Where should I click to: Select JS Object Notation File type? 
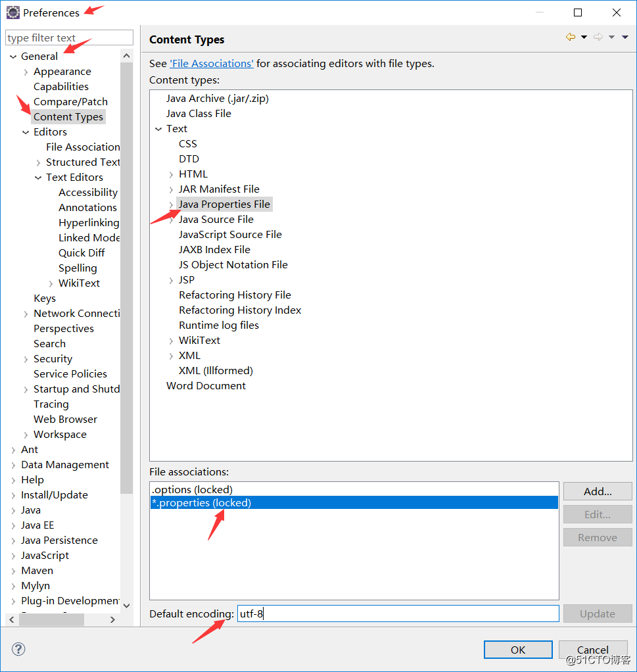[x=233, y=265]
